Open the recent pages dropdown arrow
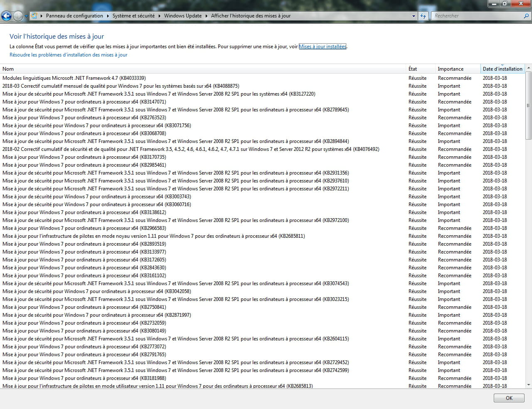 click(26, 16)
